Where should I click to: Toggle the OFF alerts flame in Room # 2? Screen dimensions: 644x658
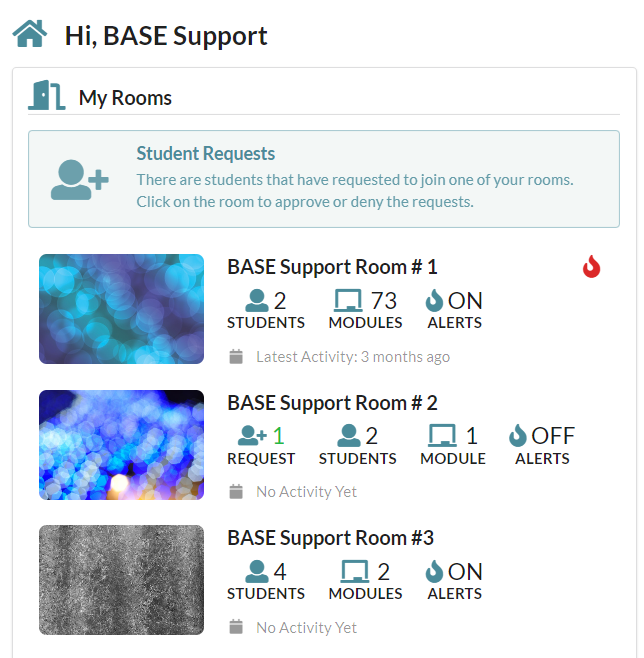click(518, 436)
